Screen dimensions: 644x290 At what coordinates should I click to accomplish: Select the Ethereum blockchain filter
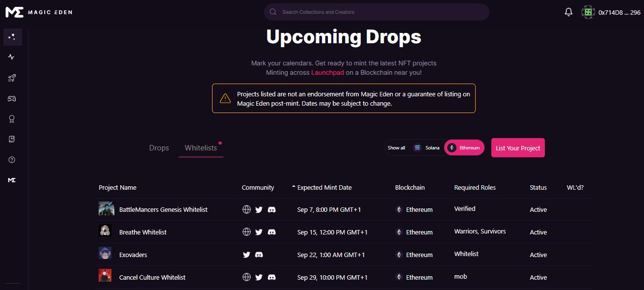pyautogui.click(x=464, y=147)
